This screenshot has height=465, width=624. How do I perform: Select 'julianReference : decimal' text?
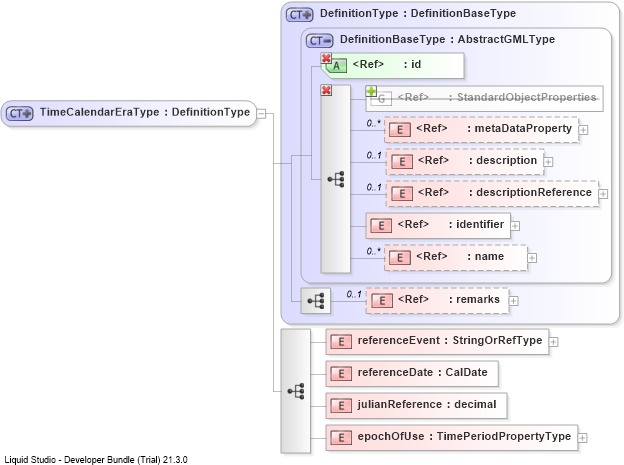coord(427,404)
